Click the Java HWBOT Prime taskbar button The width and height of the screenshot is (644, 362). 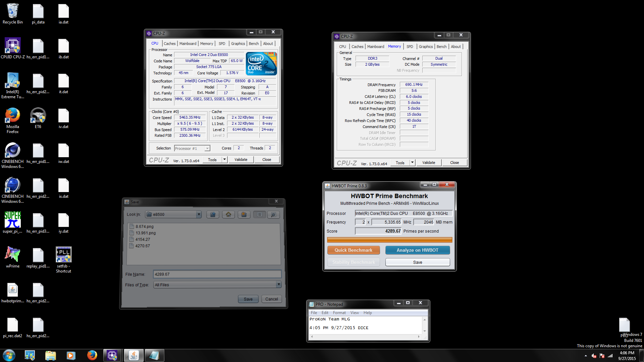[134, 355]
